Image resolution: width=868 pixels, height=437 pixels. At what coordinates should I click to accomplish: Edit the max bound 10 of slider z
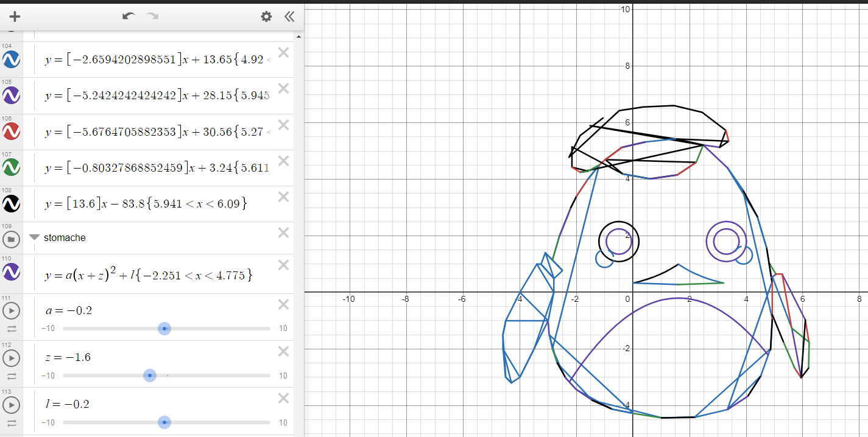click(283, 376)
